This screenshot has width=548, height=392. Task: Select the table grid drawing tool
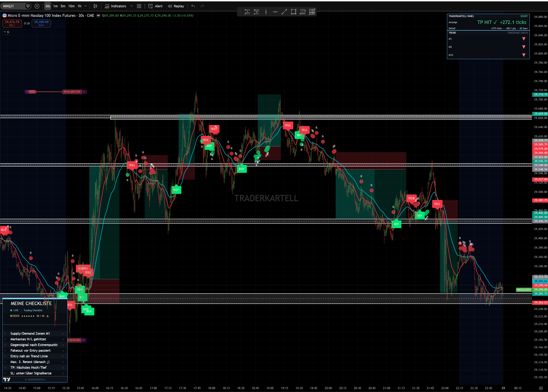coord(312,12)
